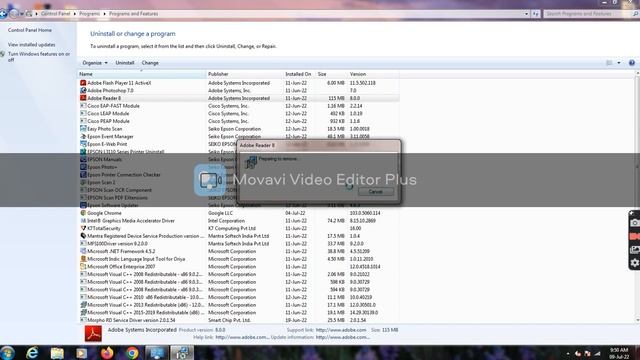Viewport: 640px width, 360px height.
Task: Select Microsoft Visual C++ 2013 Redistributable row
Action: (x=238, y=305)
